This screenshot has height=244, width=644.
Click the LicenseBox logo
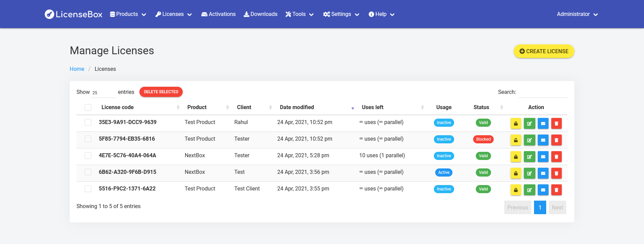(x=73, y=14)
